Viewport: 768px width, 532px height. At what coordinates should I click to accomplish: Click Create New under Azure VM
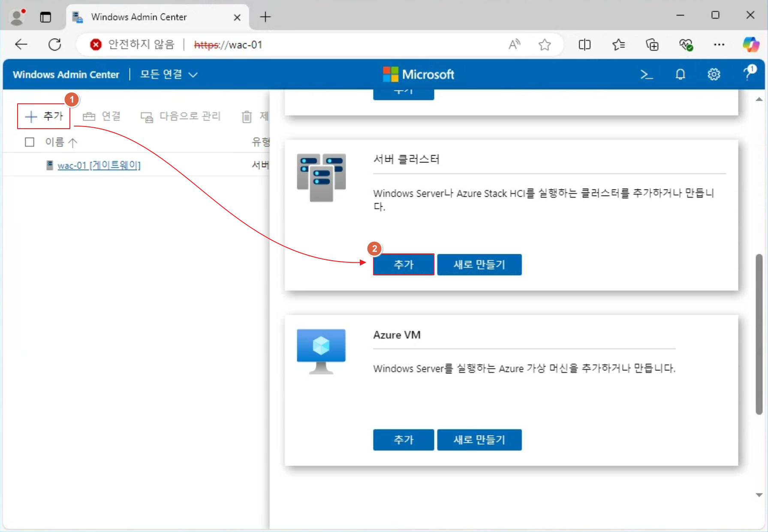click(x=479, y=440)
